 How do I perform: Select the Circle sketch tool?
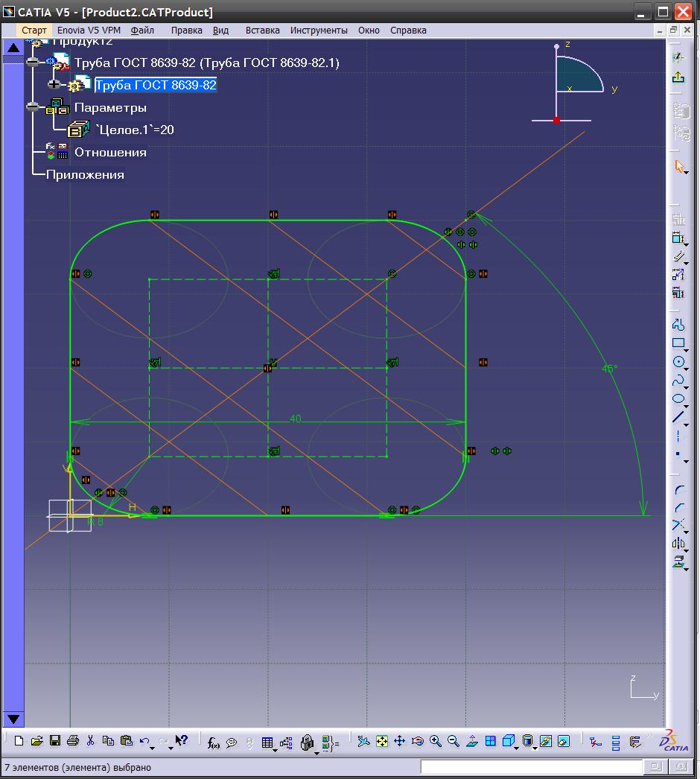click(678, 362)
